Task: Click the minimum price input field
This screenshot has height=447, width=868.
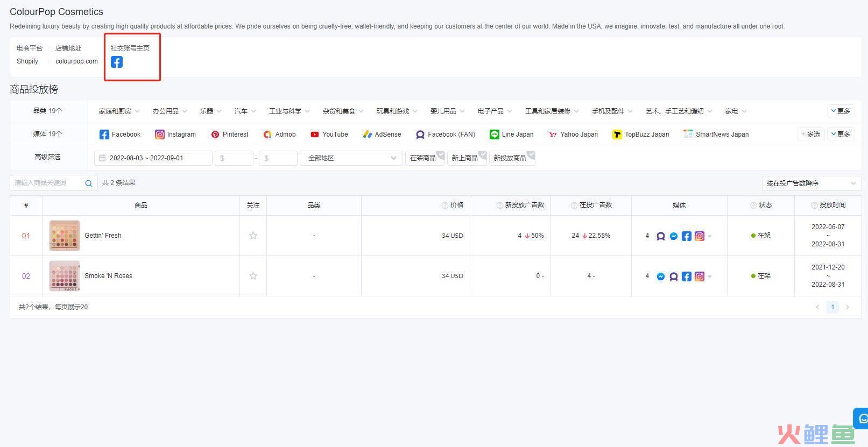Action: (234, 158)
